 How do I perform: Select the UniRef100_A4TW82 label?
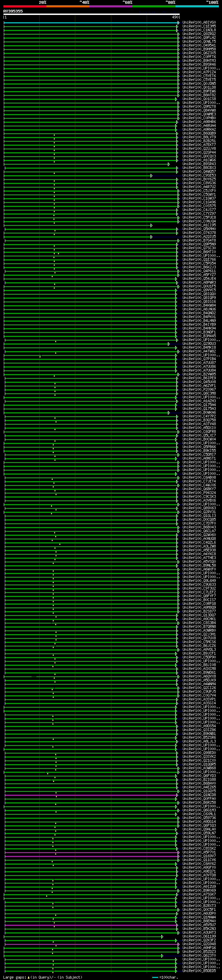point(199,351)
